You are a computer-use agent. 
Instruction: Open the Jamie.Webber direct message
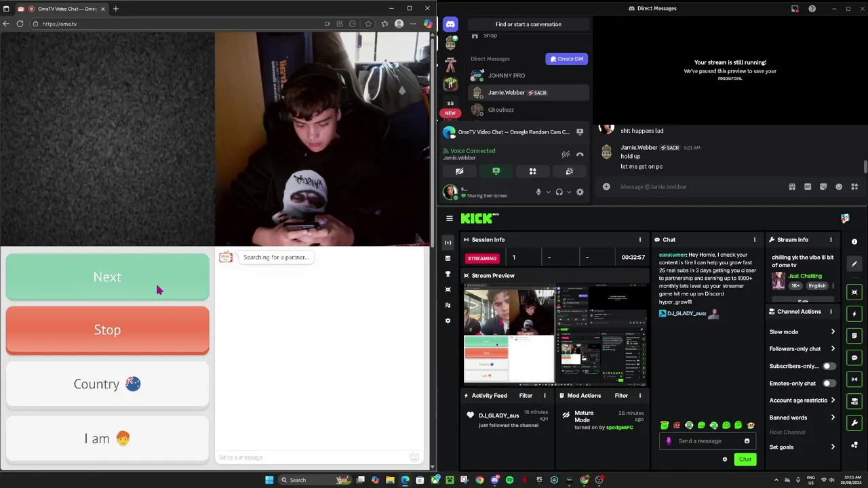528,92
